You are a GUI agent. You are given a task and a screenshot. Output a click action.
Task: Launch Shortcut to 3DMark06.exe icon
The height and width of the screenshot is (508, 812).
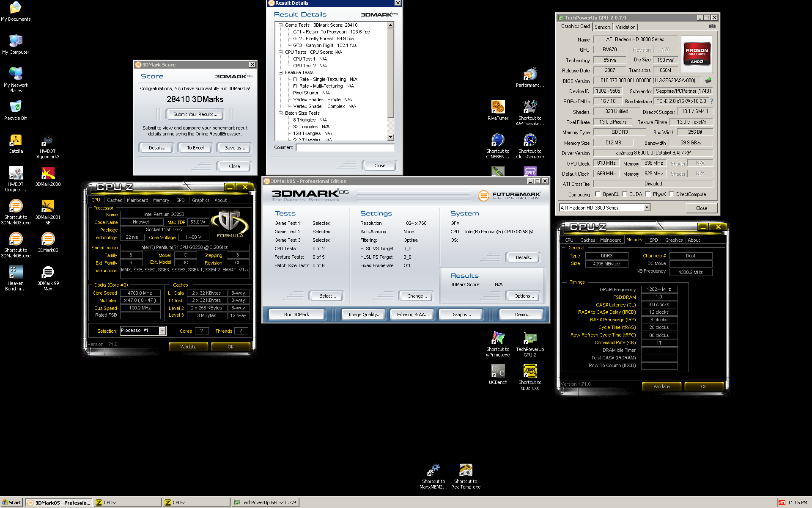16,245
